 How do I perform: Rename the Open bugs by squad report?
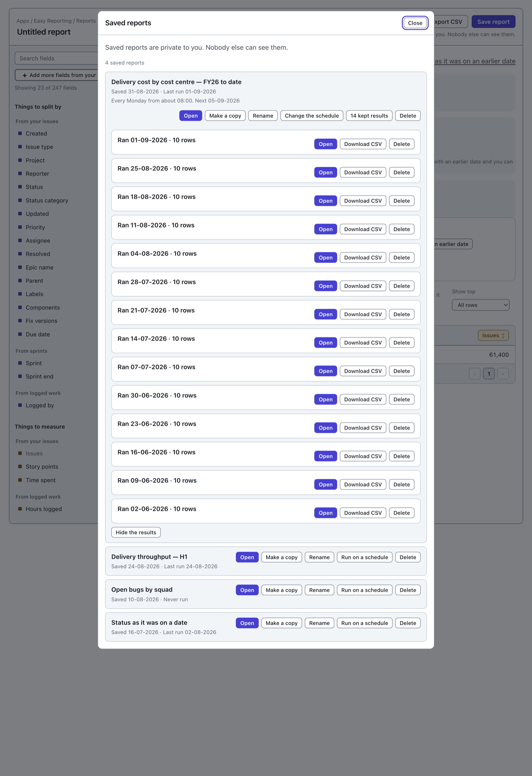click(x=319, y=590)
